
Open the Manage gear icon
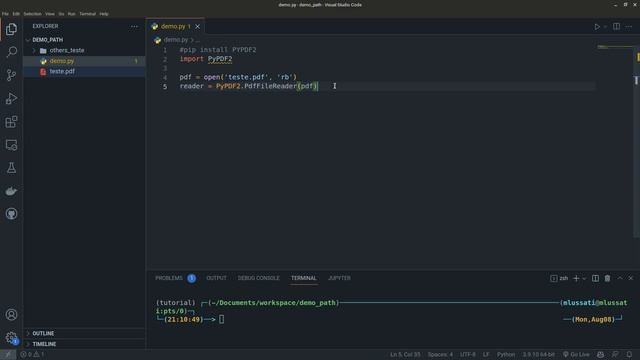pos(11,338)
